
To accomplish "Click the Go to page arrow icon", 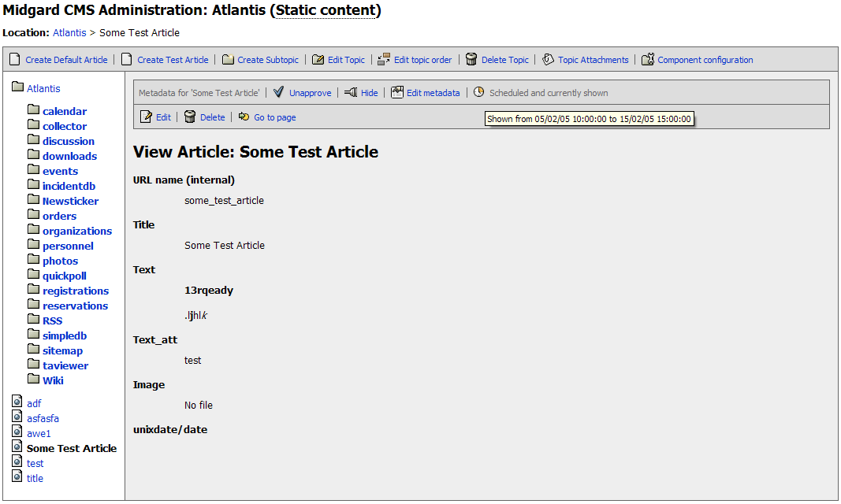I will pyautogui.click(x=244, y=117).
